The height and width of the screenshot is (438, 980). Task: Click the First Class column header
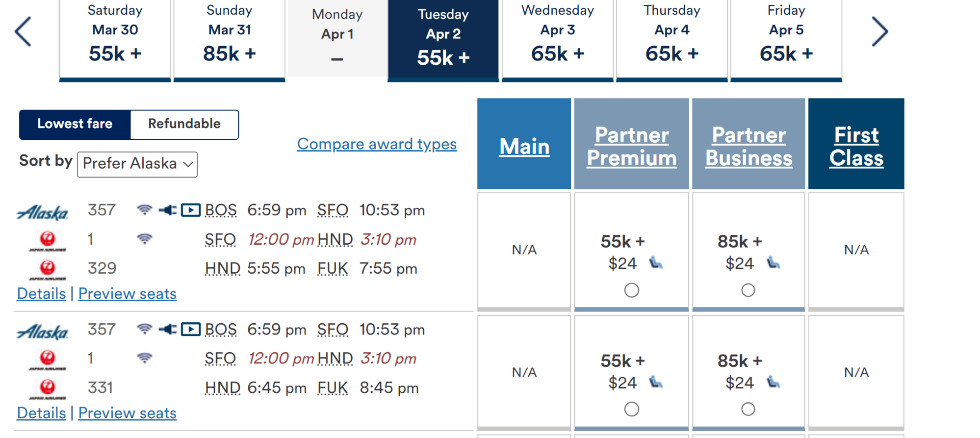tap(856, 146)
